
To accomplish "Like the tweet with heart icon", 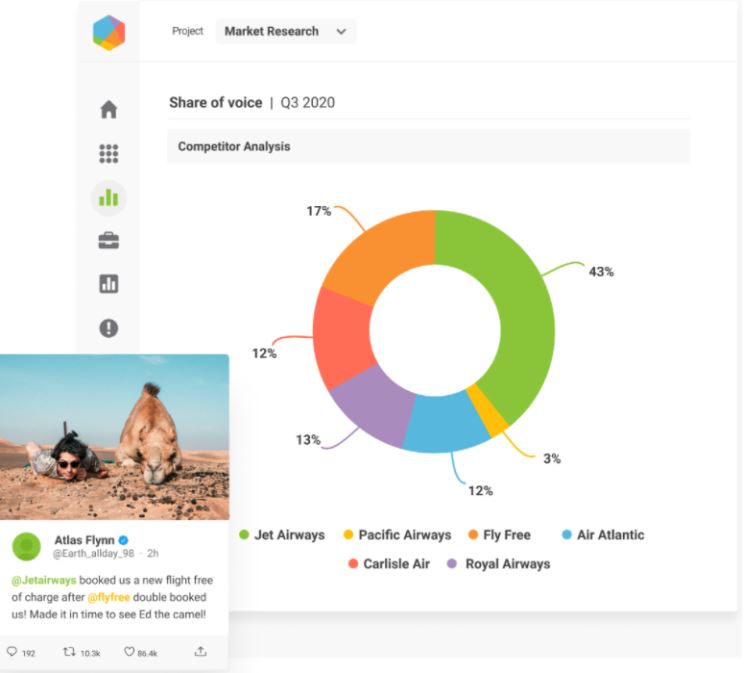I will point(129,652).
